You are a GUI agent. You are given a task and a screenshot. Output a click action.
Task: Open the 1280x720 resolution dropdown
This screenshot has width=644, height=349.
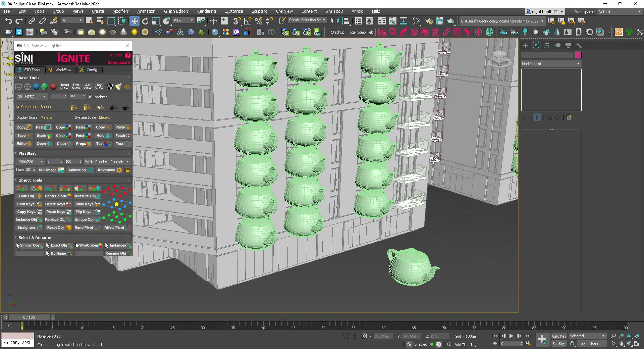point(30,162)
